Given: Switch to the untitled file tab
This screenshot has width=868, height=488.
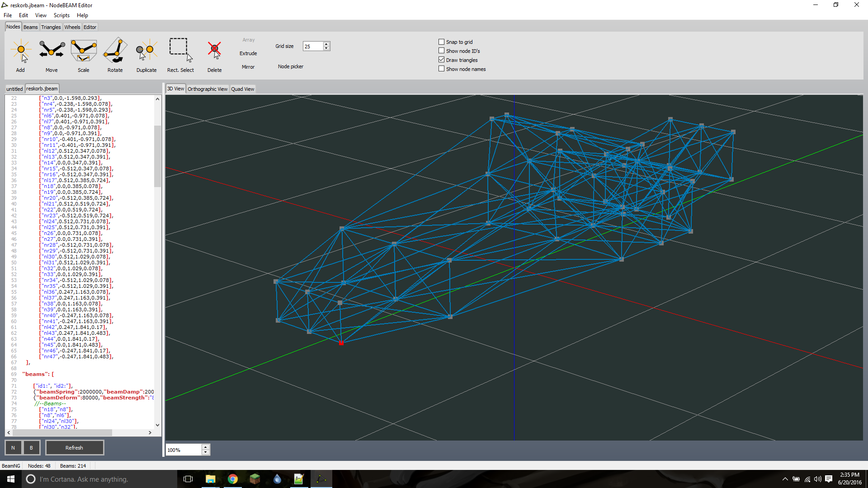Looking at the screenshot, I should click(14, 89).
